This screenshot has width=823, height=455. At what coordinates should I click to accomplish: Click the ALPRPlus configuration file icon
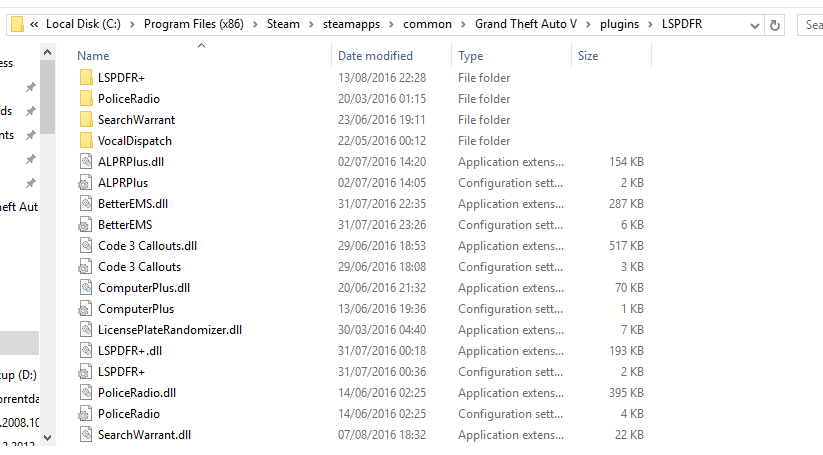pos(85,183)
